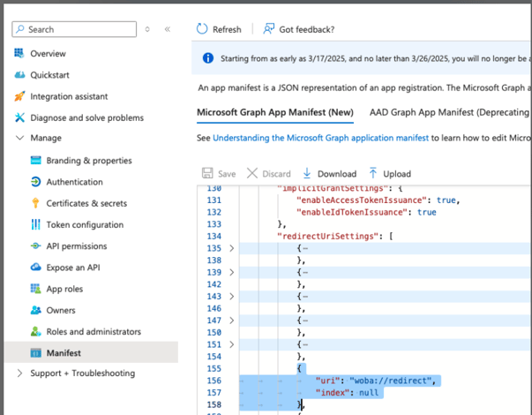Click the Certificates & secrets key icon
The image size is (532, 415).
click(35, 203)
